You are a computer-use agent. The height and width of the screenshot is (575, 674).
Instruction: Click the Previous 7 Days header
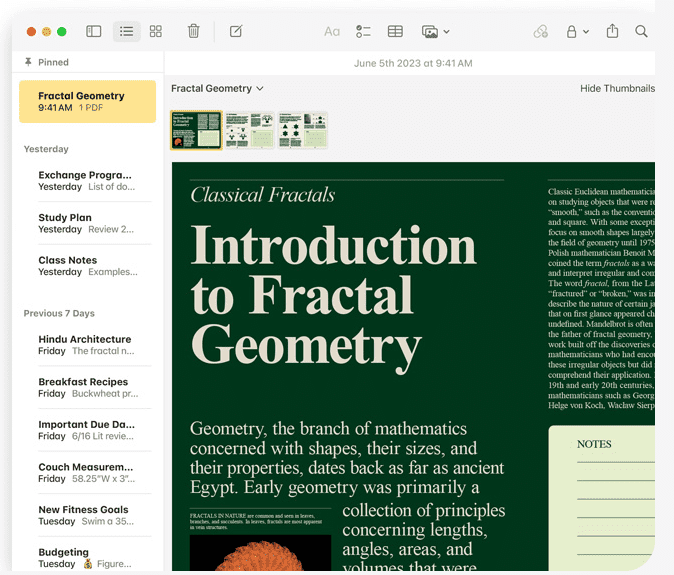point(59,313)
